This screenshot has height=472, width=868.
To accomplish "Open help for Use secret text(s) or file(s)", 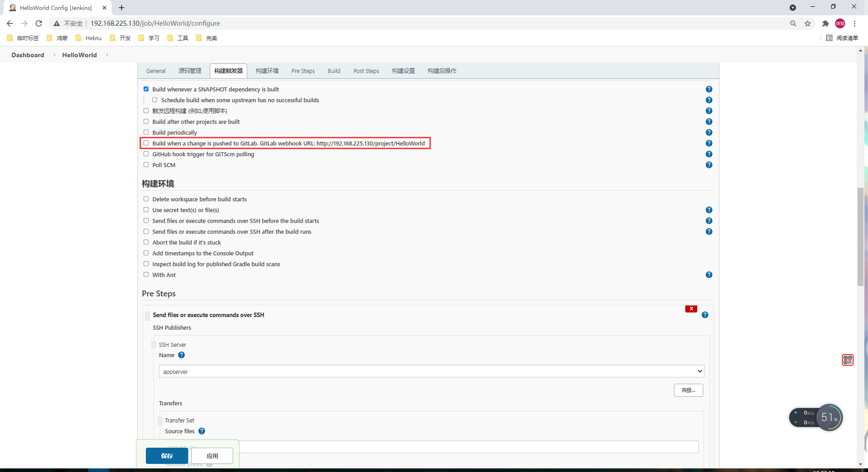I will (x=709, y=210).
